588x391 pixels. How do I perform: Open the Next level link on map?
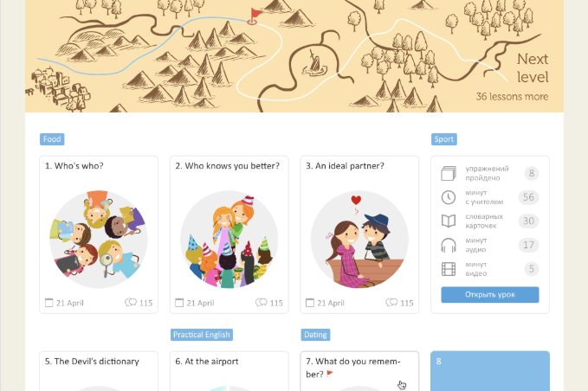point(532,68)
